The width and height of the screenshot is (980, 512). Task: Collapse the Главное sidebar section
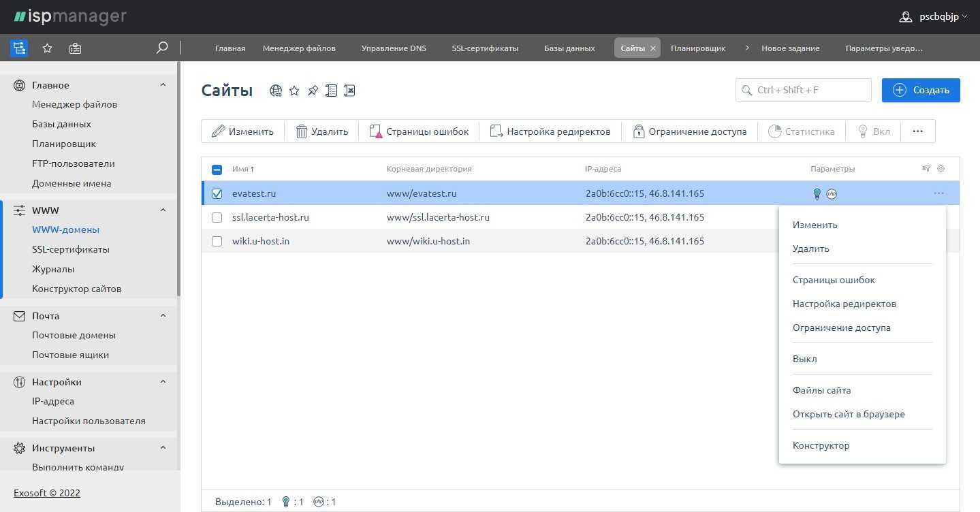163,85
